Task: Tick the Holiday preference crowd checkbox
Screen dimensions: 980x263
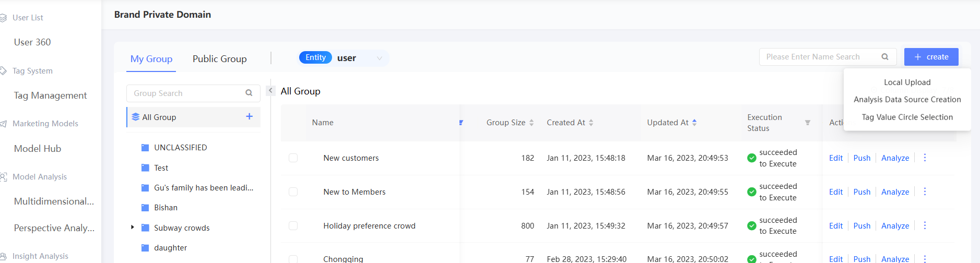Action: coord(293,226)
